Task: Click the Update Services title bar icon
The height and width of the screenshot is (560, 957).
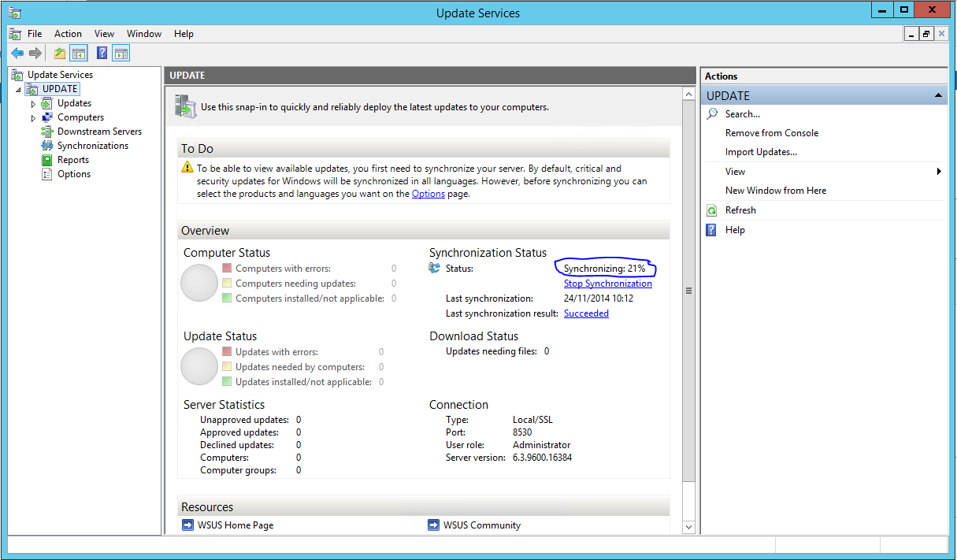Action: (x=15, y=13)
